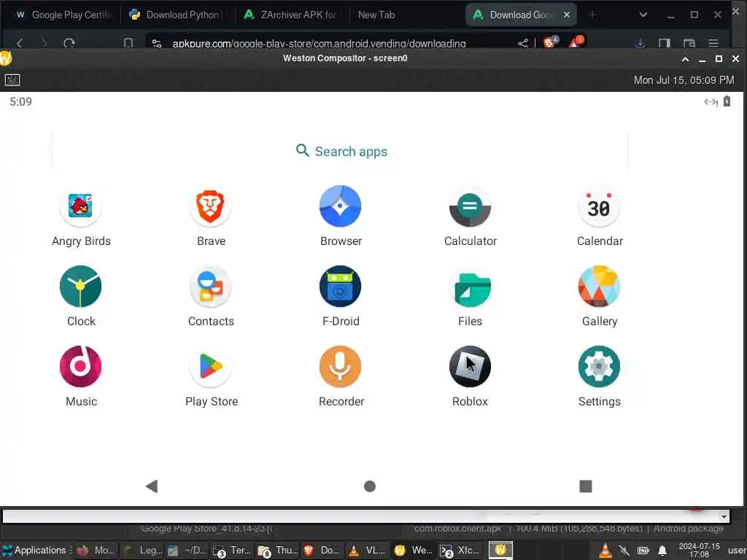This screenshot has height=560, width=747.
Task: Open the Browser app icon
Action: click(x=340, y=206)
